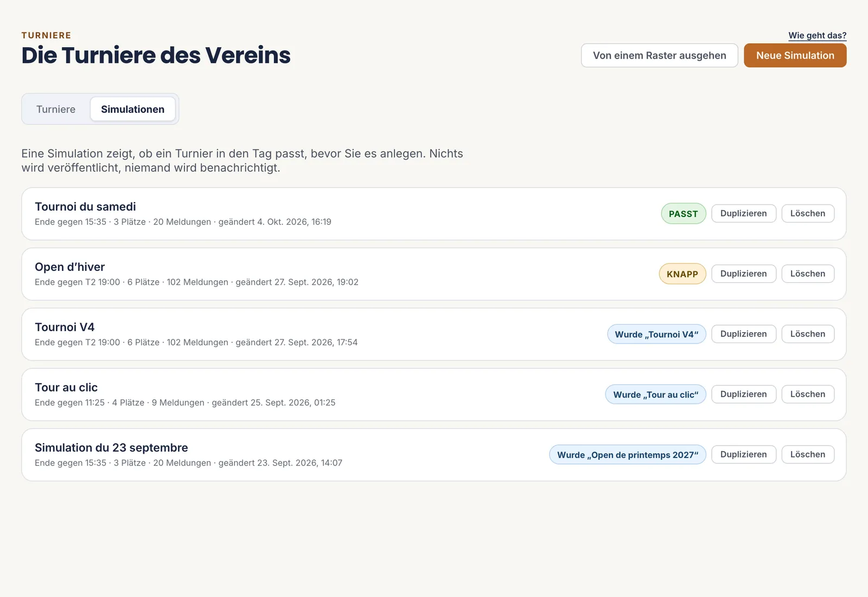868x597 pixels.
Task: Click the PASST status badge
Action: 683,214
